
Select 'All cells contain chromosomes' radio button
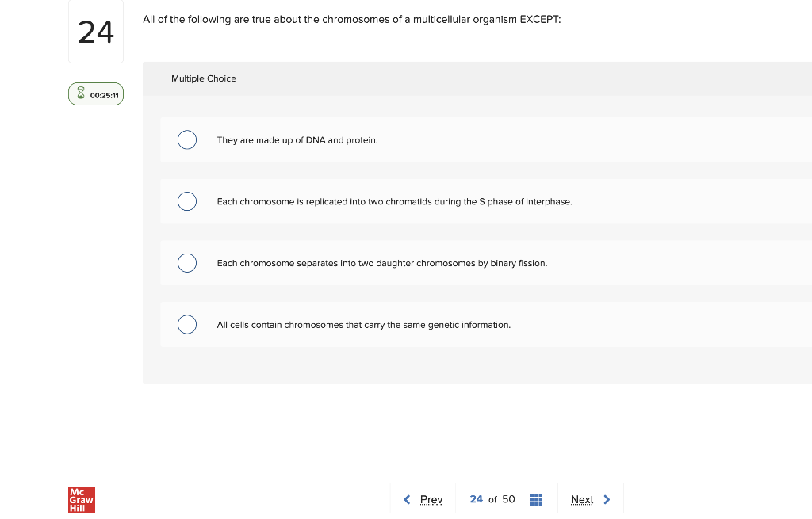187,325
